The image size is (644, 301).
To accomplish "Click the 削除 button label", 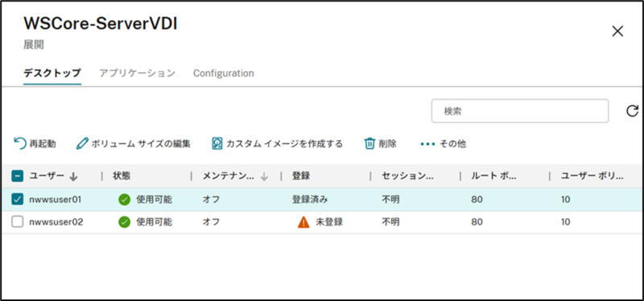I will coord(387,144).
